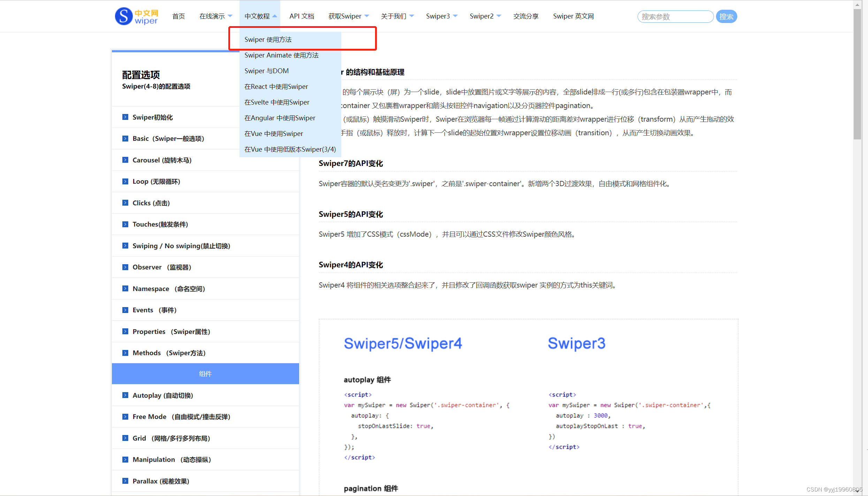The width and height of the screenshot is (868, 496).
Task: Choose "在Vue 中使用Swiper" menu entry
Action: (x=274, y=133)
